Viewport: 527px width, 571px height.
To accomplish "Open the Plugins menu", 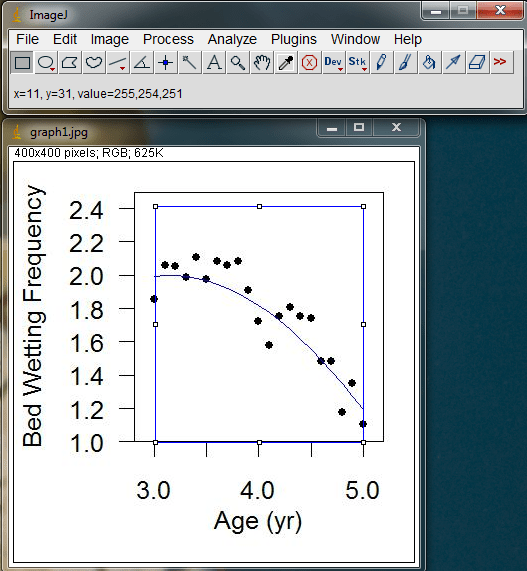I will click(x=294, y=39).
